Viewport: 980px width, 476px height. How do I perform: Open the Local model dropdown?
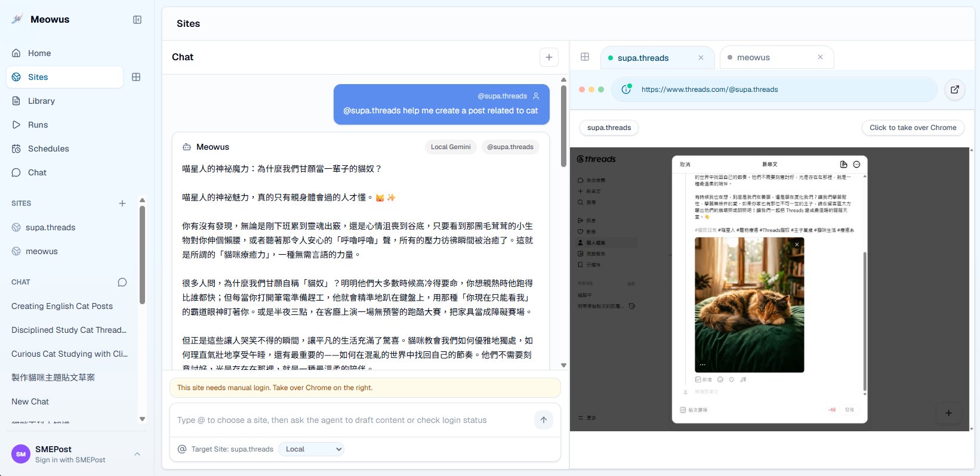312,449
